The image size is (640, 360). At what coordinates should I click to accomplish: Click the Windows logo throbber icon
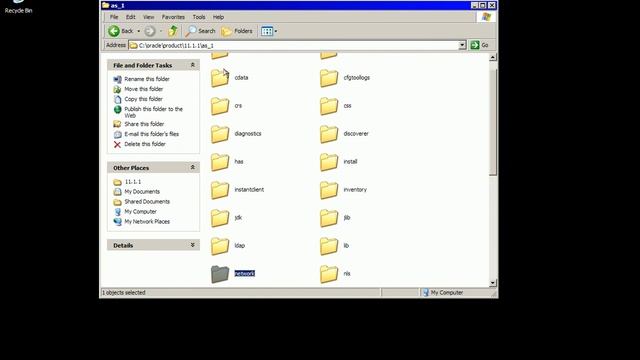(x=487, y=17)
